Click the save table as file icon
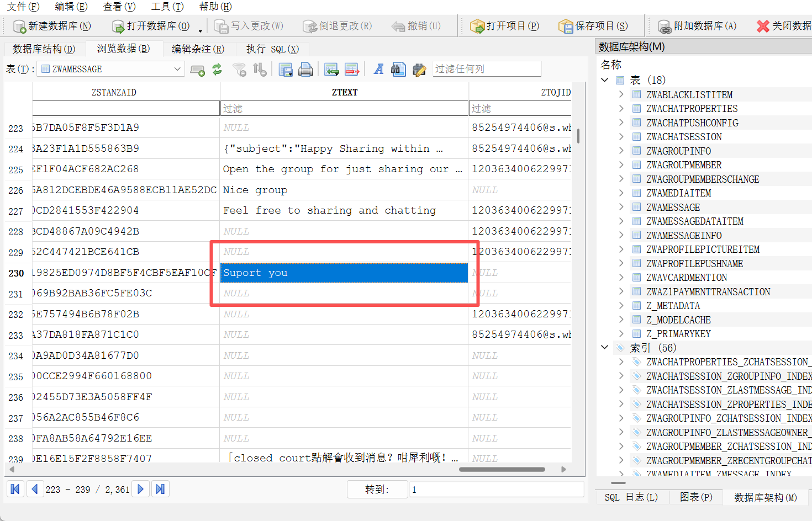Viewport: 812px width, 521px height. [x=286, y=70]
